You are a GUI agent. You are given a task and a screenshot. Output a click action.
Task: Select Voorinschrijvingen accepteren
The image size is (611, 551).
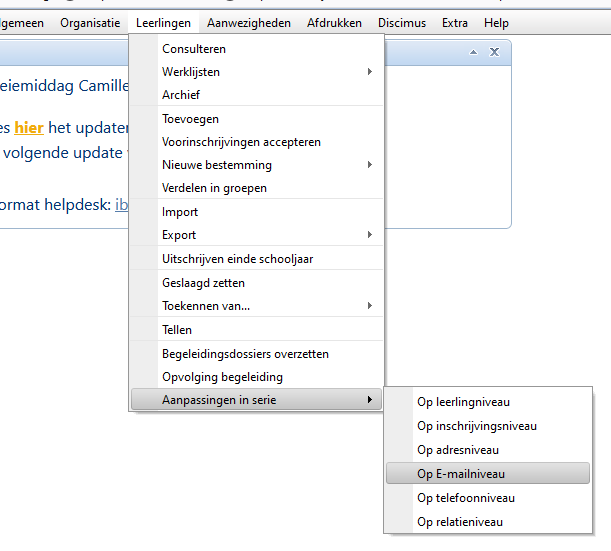pyautogui.click(x=241, y=142)
